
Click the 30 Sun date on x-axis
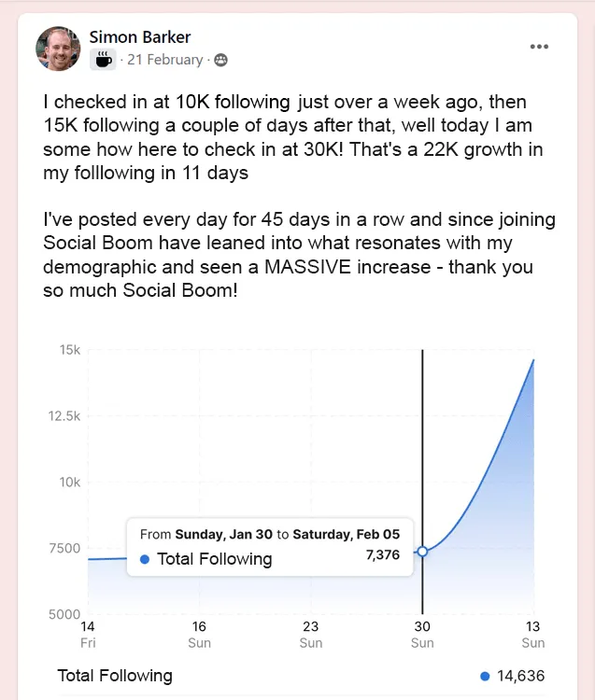422,634
